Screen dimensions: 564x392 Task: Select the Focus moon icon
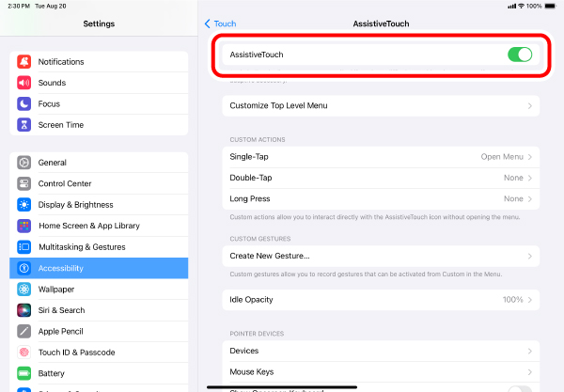[x=24, y=104]
